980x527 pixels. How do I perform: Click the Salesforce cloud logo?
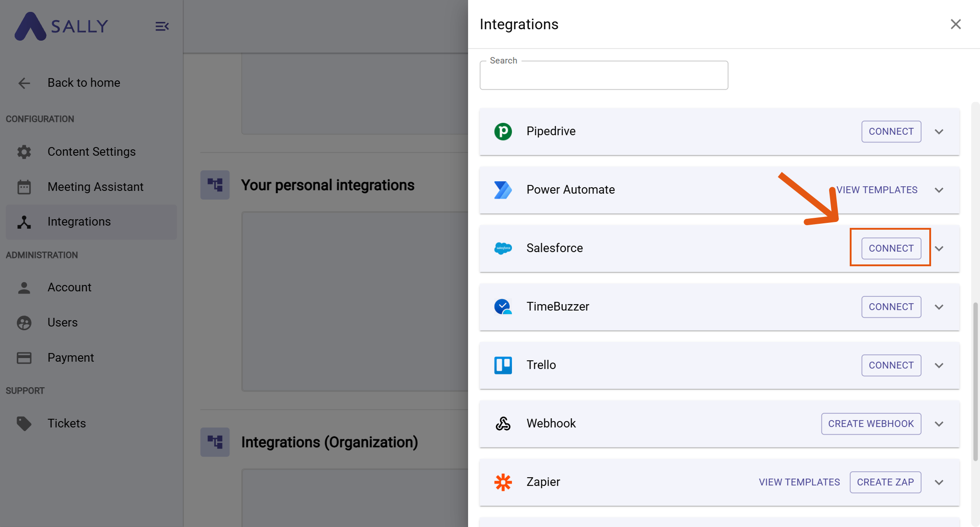(x=503, y=248)
